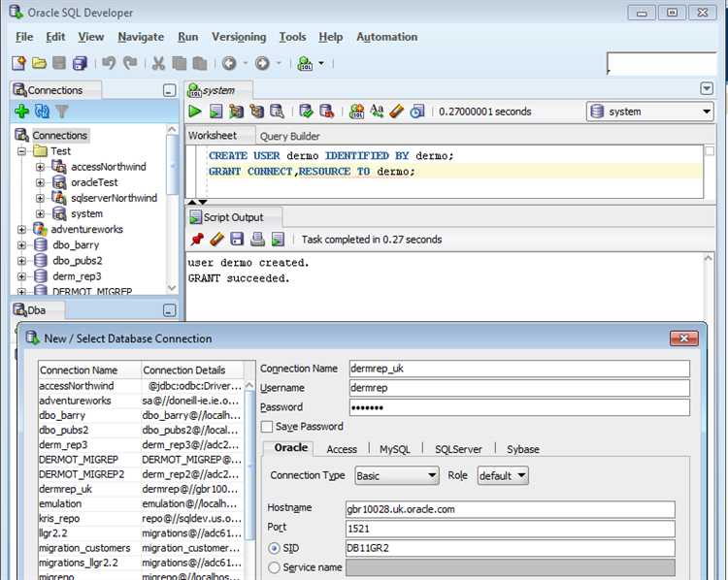Toggle the Save Password checkbox

(267, 427)
